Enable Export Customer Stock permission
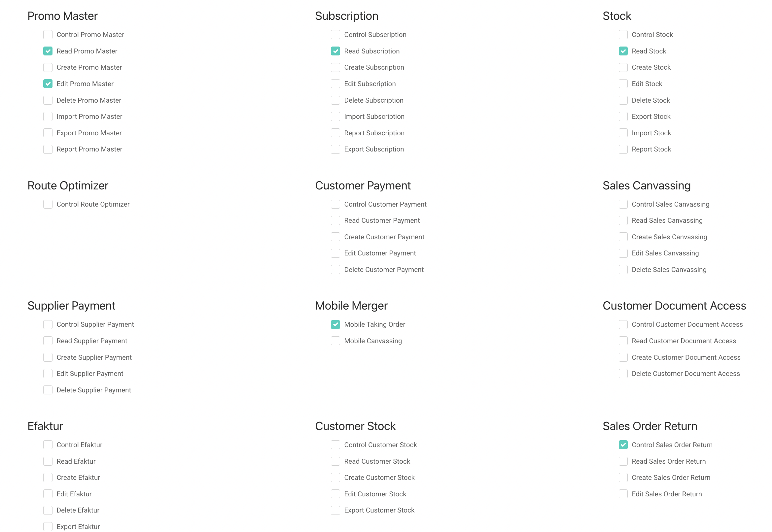772x532 pixels. click(335, 510)
